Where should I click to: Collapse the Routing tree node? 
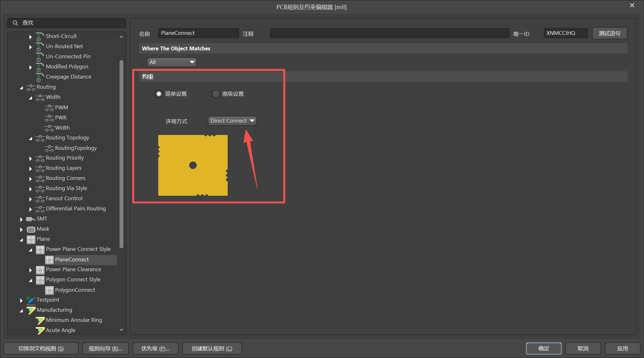(x=21, y=87)
